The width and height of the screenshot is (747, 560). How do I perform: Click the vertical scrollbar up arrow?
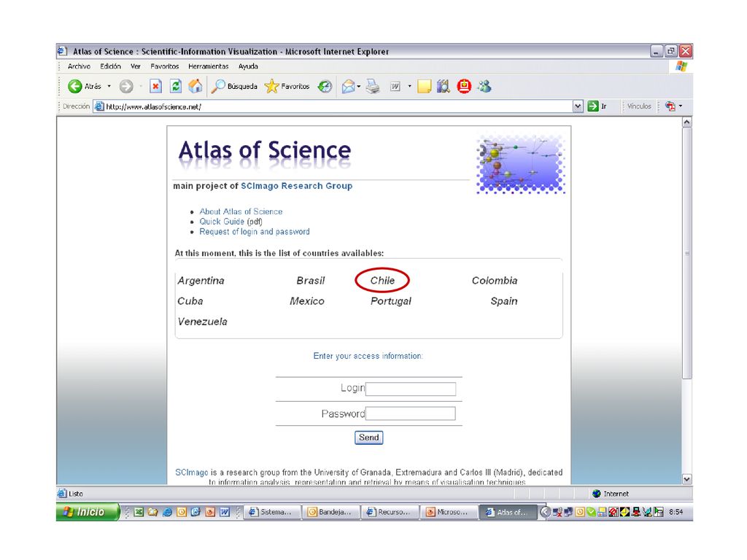[x=686, y=122]
